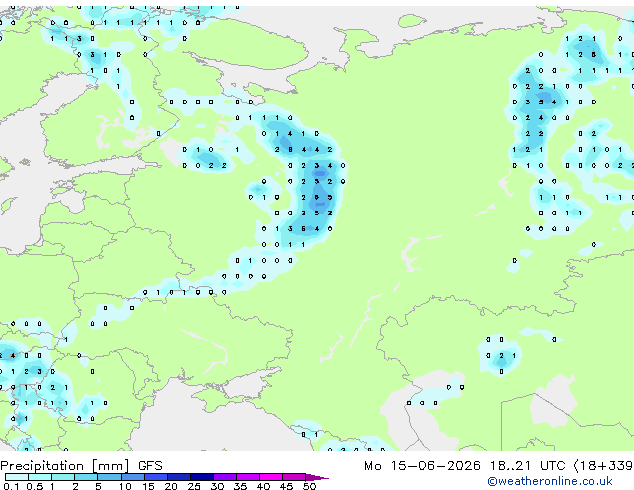Select the legend swatch between 15 and 20

coord(156,477)
